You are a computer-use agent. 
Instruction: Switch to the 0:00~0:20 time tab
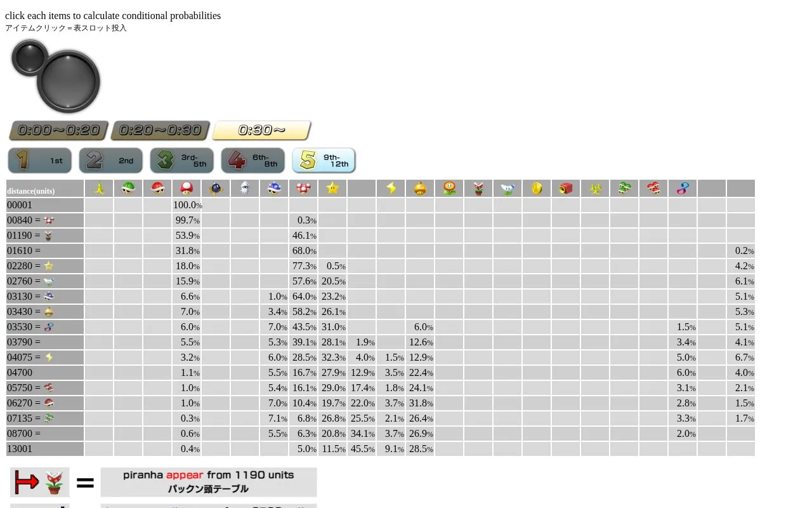pyautogui.click(x=58, y=130)
